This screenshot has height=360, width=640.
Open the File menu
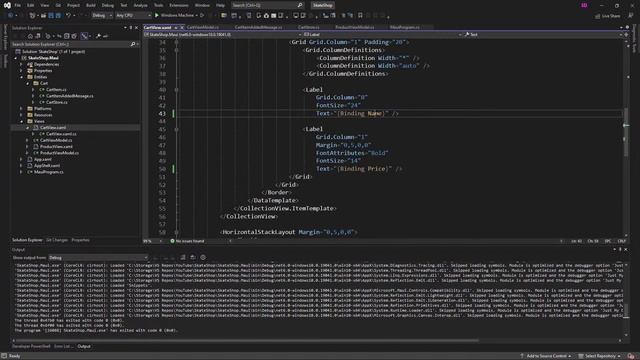pos(18,5)
